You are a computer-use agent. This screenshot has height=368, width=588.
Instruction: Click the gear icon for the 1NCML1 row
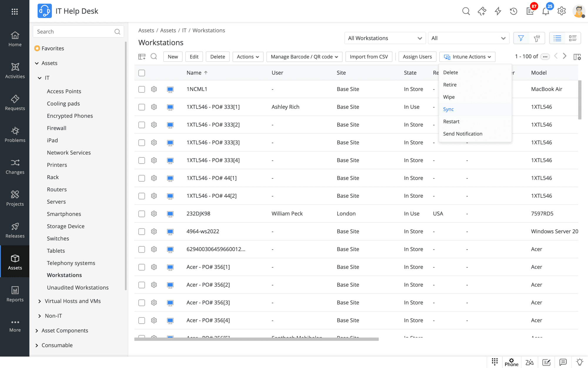154,89
